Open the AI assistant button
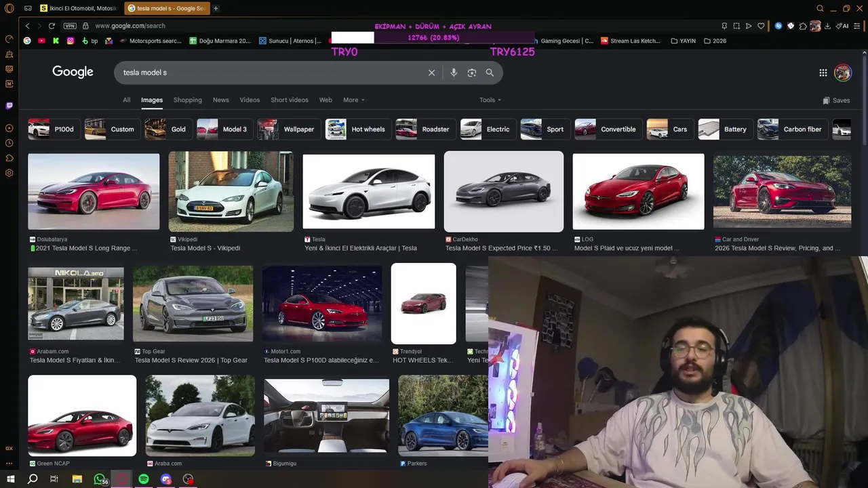The width and height of the screenshot is (868, 488). click(x=842, y=26)
